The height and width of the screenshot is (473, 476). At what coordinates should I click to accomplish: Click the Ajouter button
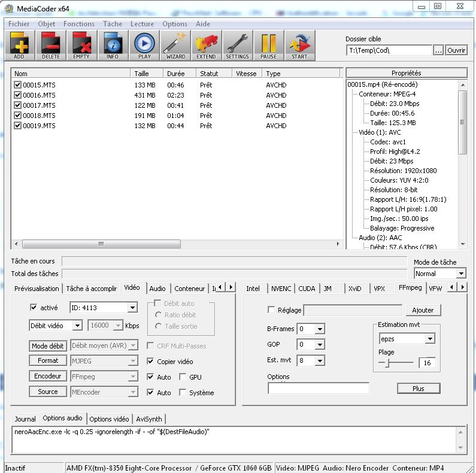pyautogui.click(x=423, y=310)
